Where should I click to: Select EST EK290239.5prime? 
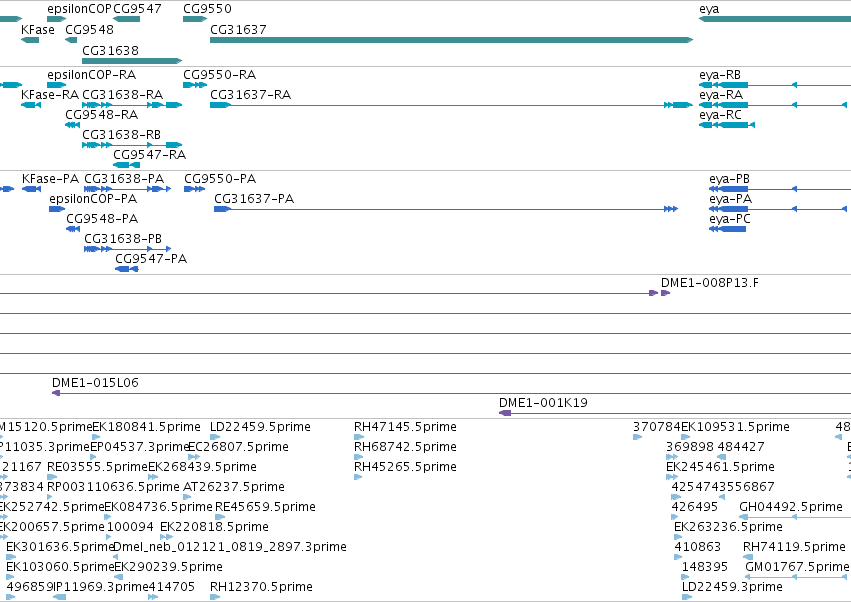coord(169,567)
